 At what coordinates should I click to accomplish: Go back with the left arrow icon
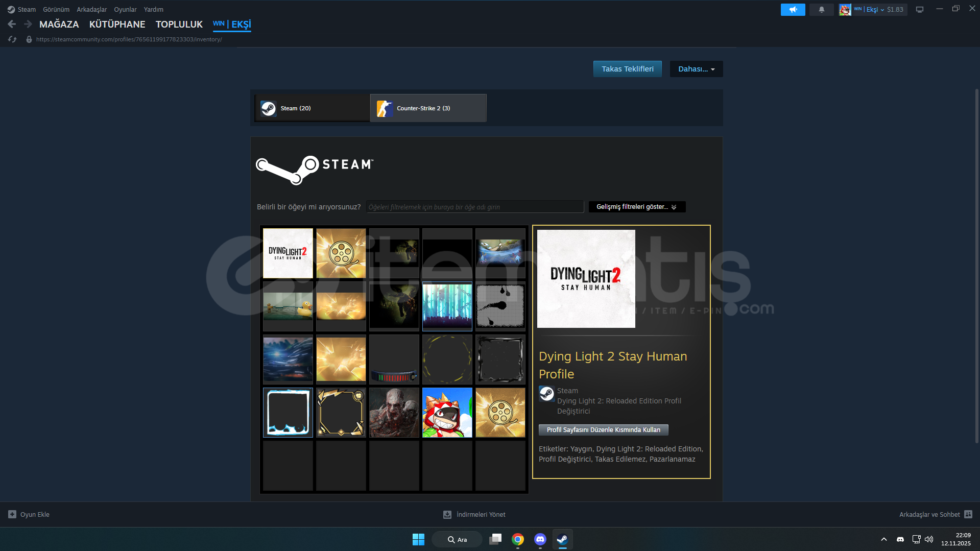coord(12,24)
